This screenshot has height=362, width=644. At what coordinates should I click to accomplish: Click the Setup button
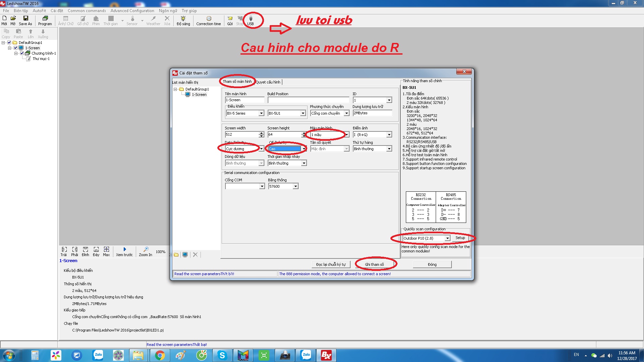point(460,238)
